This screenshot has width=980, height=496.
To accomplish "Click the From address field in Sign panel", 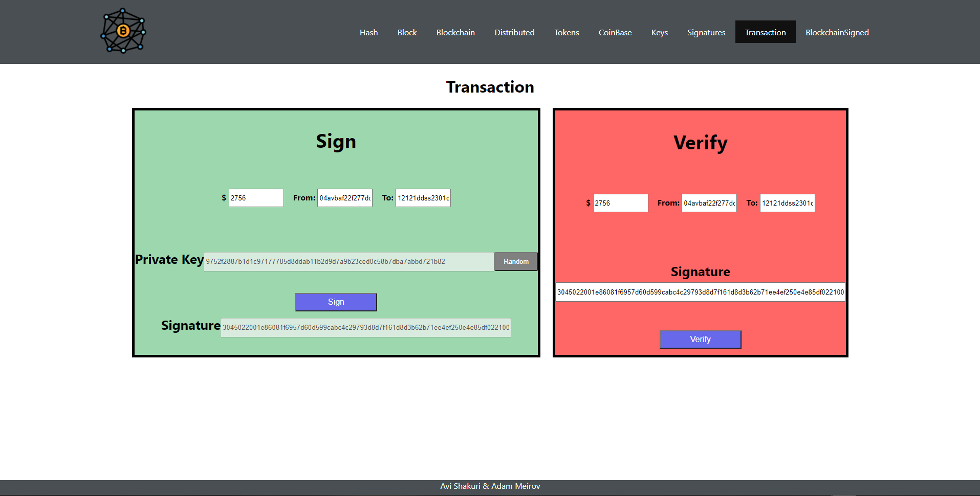I will [x=345, y=198].
